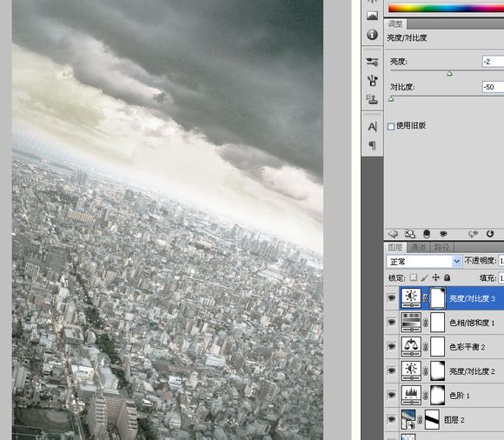Select the 图层 2 mask thumbnail
The image size is (504, 440).
click(432, 419)
